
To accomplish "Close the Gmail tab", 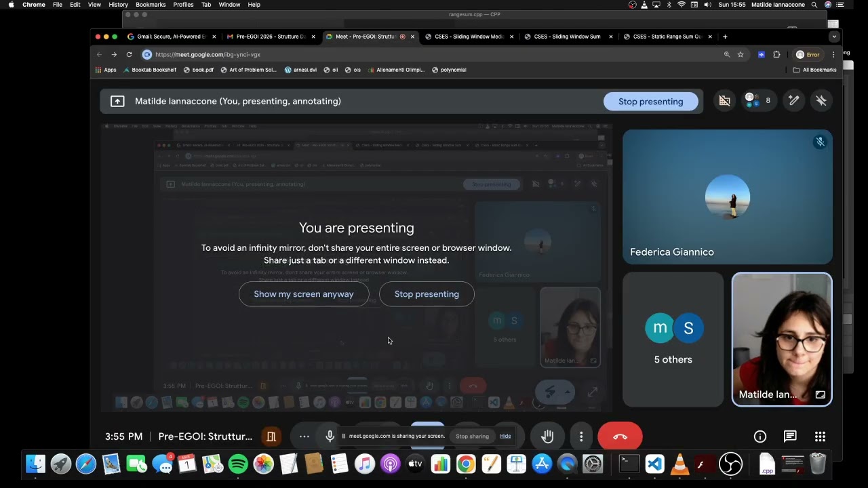I will pos(214,37).
